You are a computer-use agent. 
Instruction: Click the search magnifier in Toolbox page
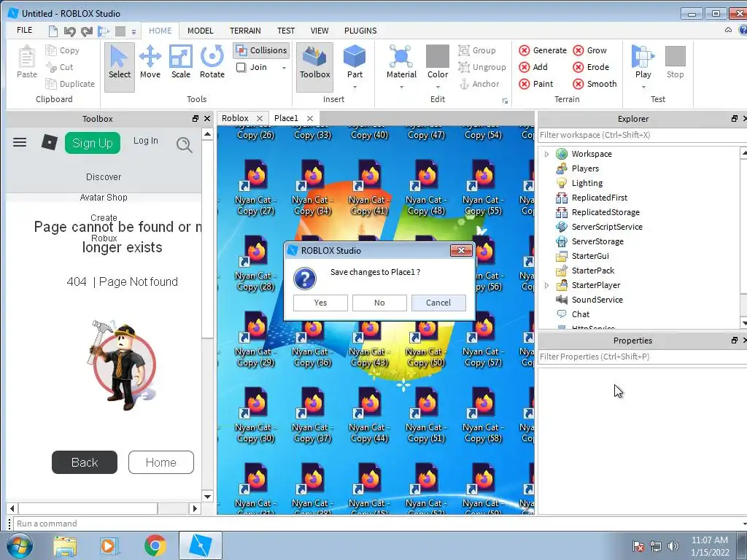pyautogui.click(x=185, y=144)
